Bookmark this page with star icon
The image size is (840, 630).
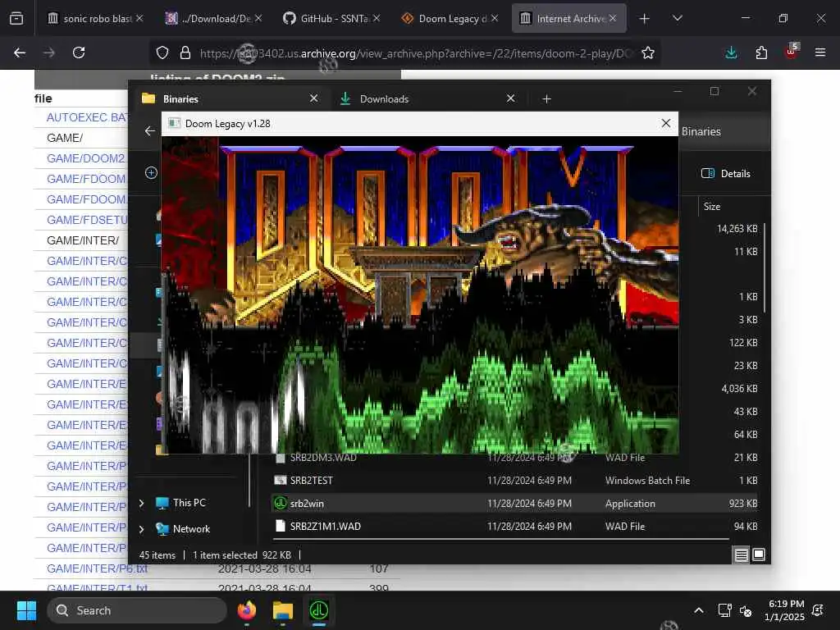648,52
